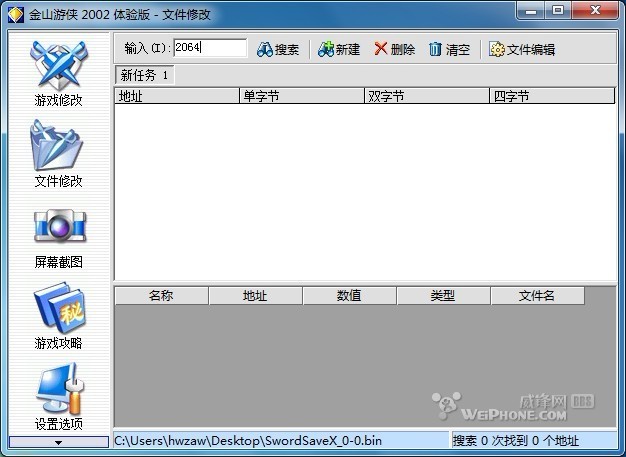Screen dimensions: 626x457
Task: Close the 金山游侠 window
Action: click(595, 11)
